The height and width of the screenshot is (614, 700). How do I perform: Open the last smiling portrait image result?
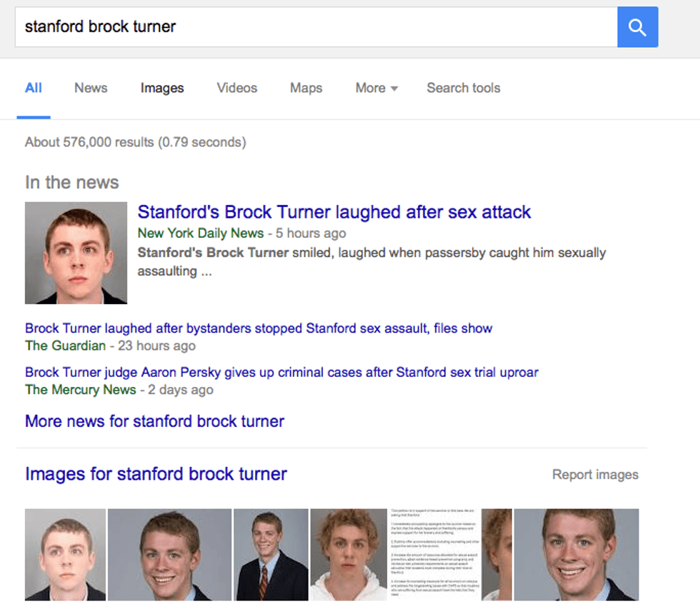tap(576, 555)
